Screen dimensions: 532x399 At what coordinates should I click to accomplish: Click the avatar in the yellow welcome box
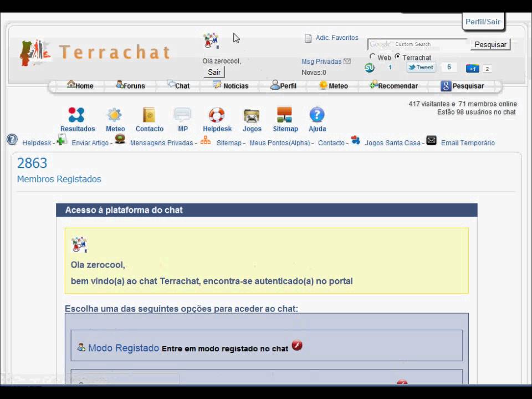click(x=79, y=244)
